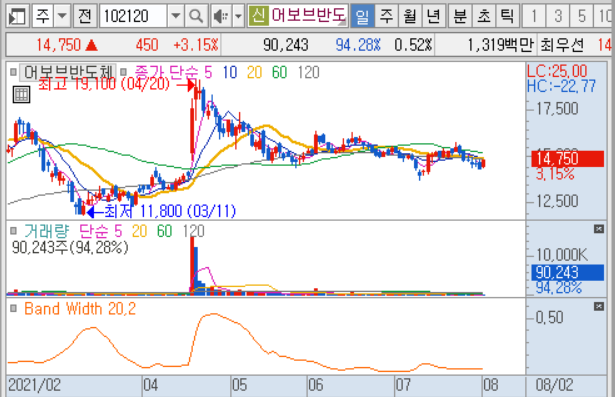
Task: Switch to the 년 yearly chart tab
Action: coord(433,16)
